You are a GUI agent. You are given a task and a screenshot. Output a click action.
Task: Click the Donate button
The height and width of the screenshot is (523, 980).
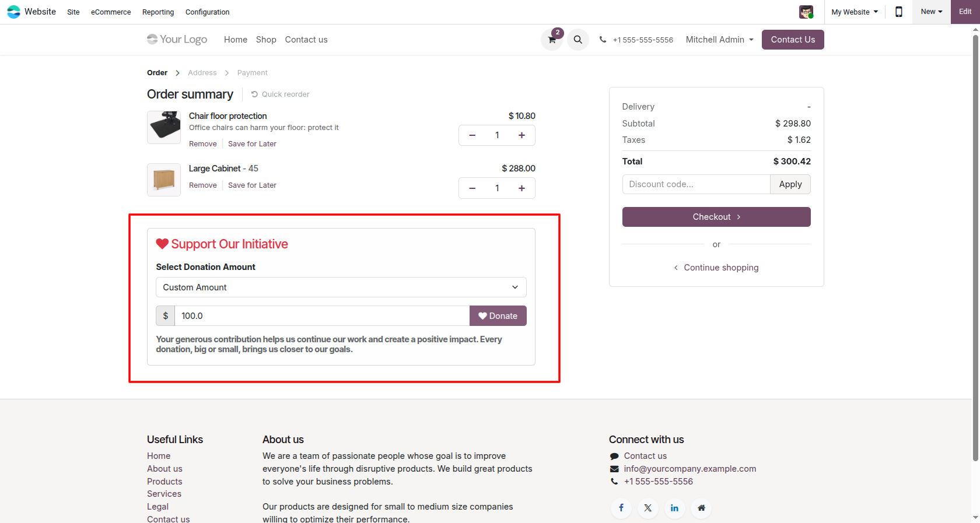point(498,316)
